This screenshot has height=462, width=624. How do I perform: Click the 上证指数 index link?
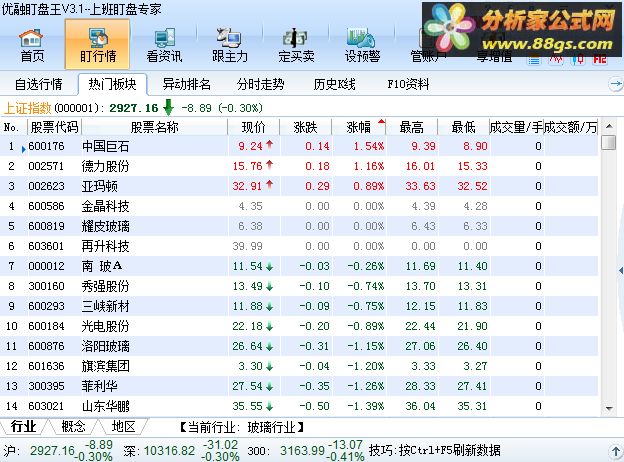(27, 108)
